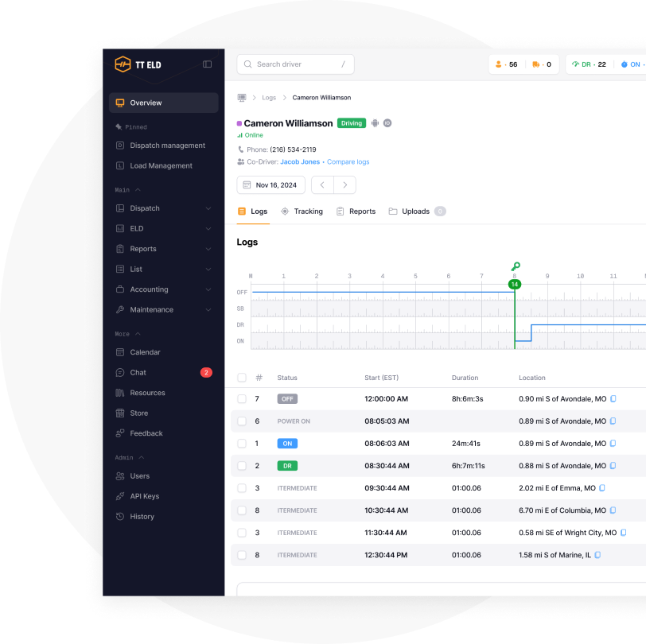Click the Android device icon by driver name
The width and height of the screenshot is (646, 644).
[x=376, y=123]
